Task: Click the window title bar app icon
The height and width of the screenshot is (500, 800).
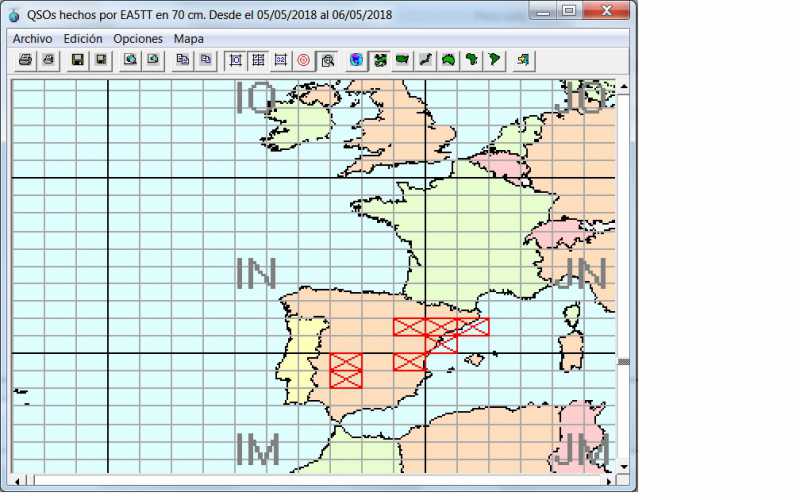Action: (14, 16)
